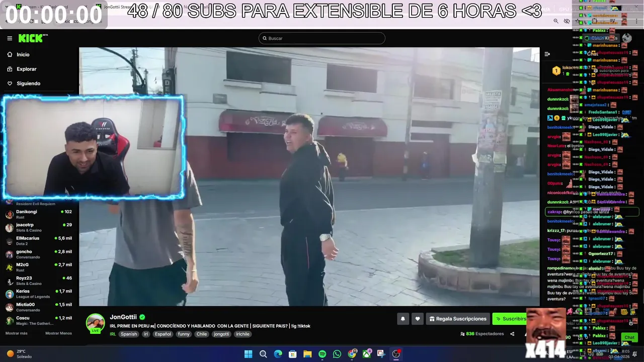Select the Español tag
Screen dimensions: 644x362
pyautogui.click(x=163, y=334)
